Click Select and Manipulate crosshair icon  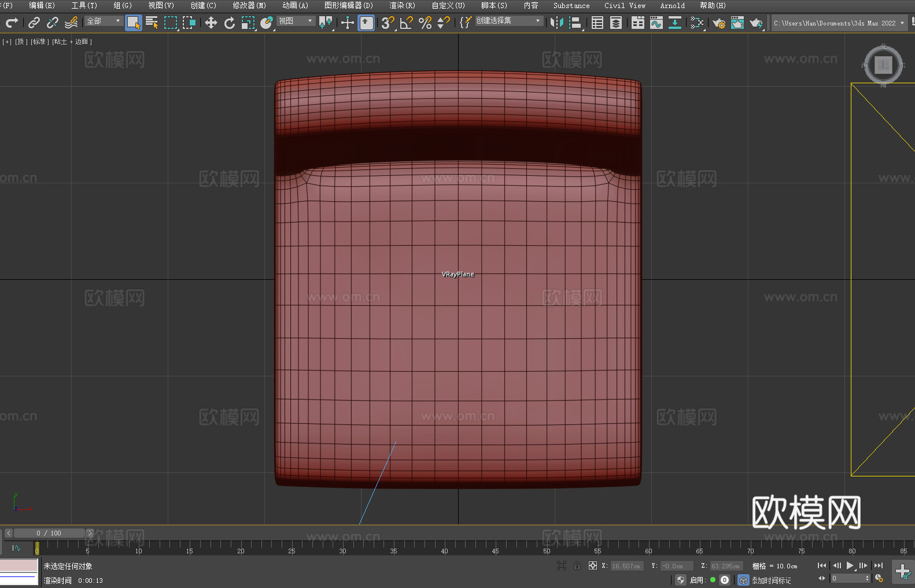point(348,23)
